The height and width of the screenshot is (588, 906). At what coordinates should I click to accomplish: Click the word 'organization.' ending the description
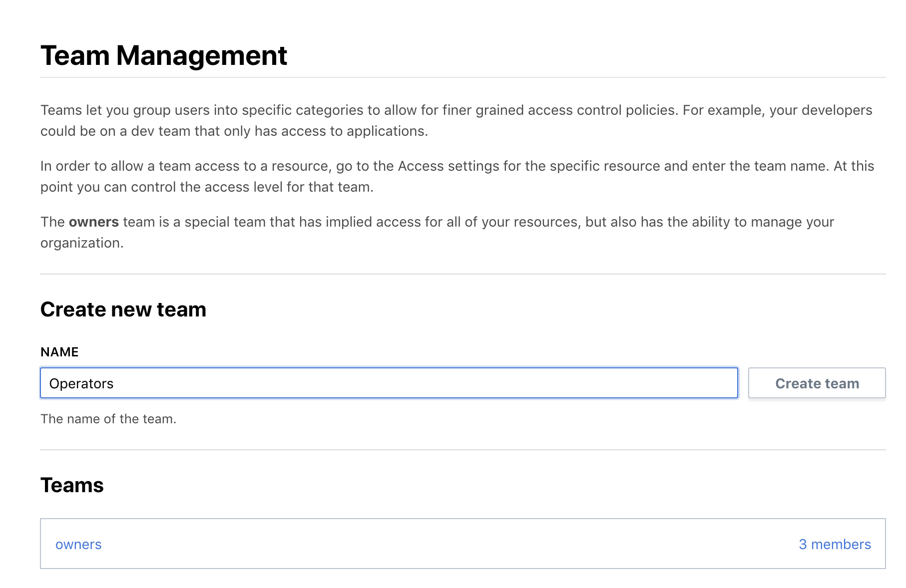82,243
